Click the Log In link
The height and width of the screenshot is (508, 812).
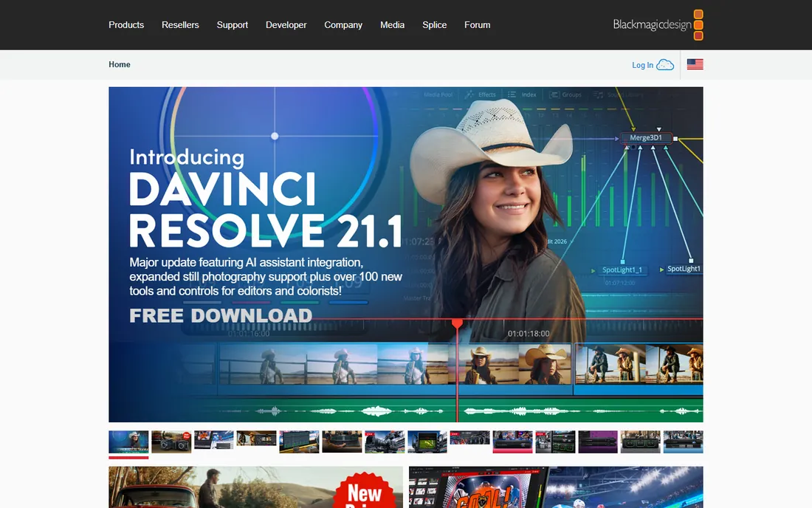(642, 65)
